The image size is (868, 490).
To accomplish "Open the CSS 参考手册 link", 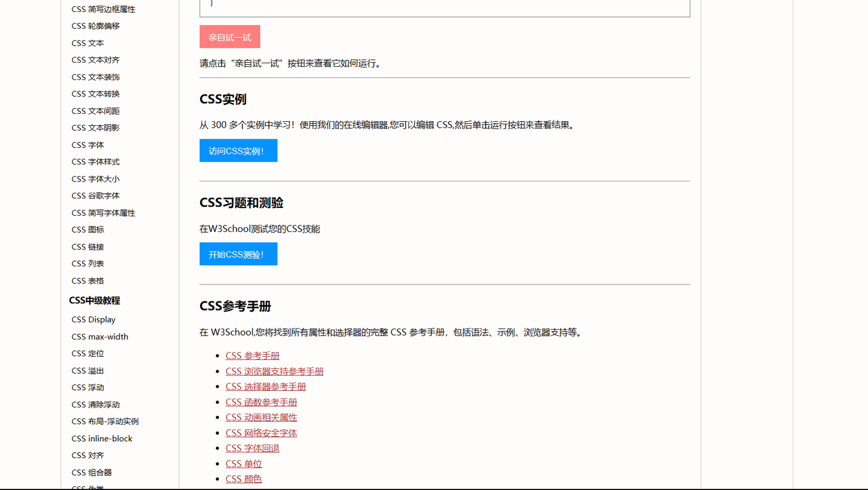I will click(x=252, y=355).
